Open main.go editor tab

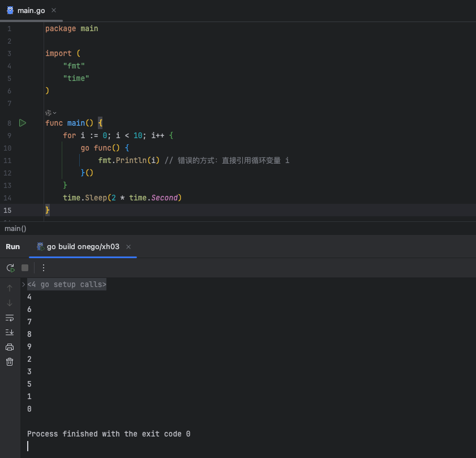pos(31,11)
